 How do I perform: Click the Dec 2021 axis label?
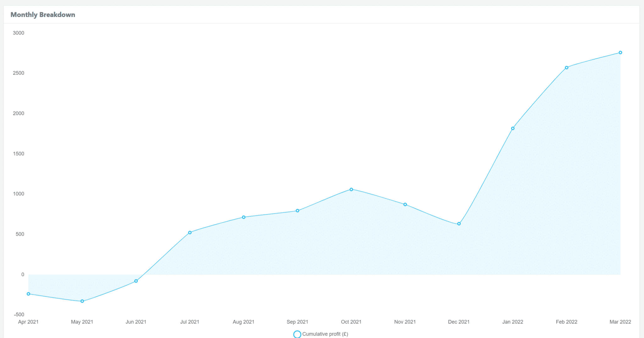pos(459,322)
